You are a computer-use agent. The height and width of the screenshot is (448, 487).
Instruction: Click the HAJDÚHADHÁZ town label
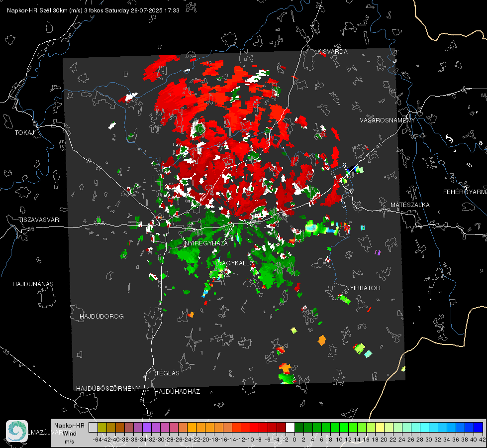pos(177,392)
